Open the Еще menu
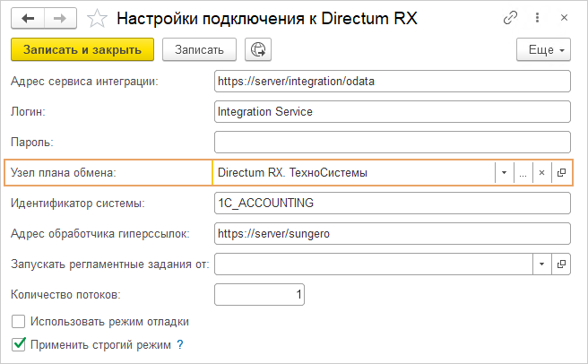The height and width of the screenshot is (364, 588). point(544,50)
